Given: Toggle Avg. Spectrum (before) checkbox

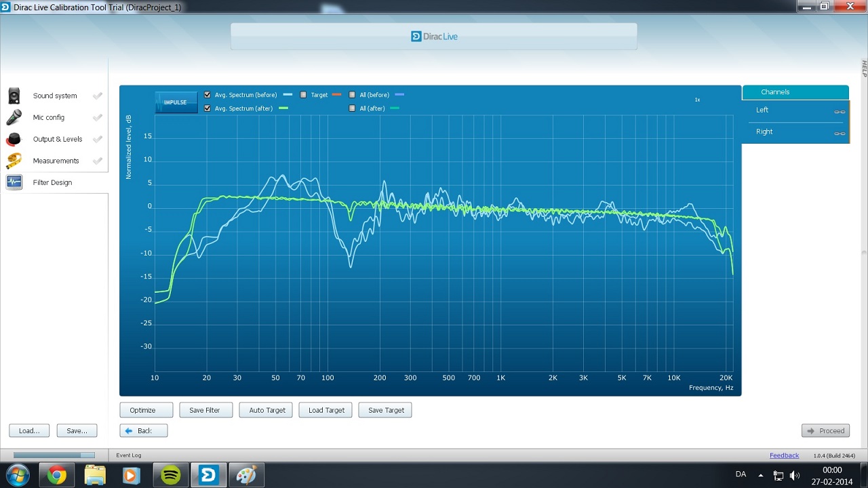Looking at the screenshot, I should [x=208, y=95].
